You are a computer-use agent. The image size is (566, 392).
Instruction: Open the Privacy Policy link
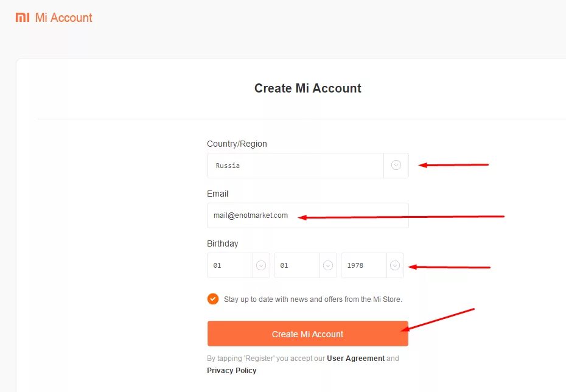231,371
